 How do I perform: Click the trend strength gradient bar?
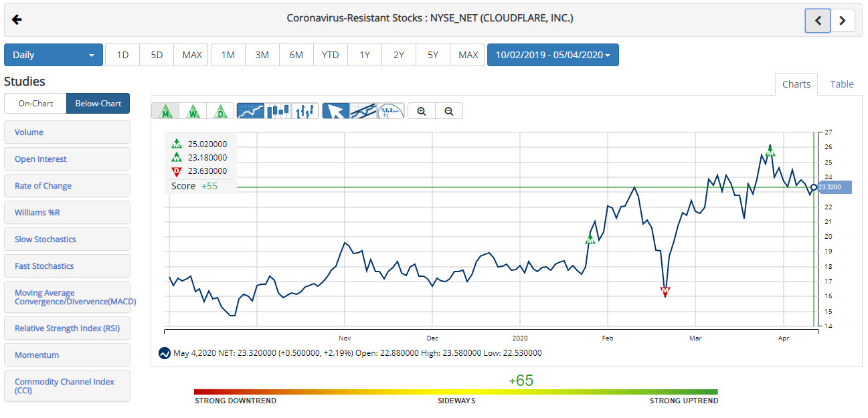click(456, 392)
